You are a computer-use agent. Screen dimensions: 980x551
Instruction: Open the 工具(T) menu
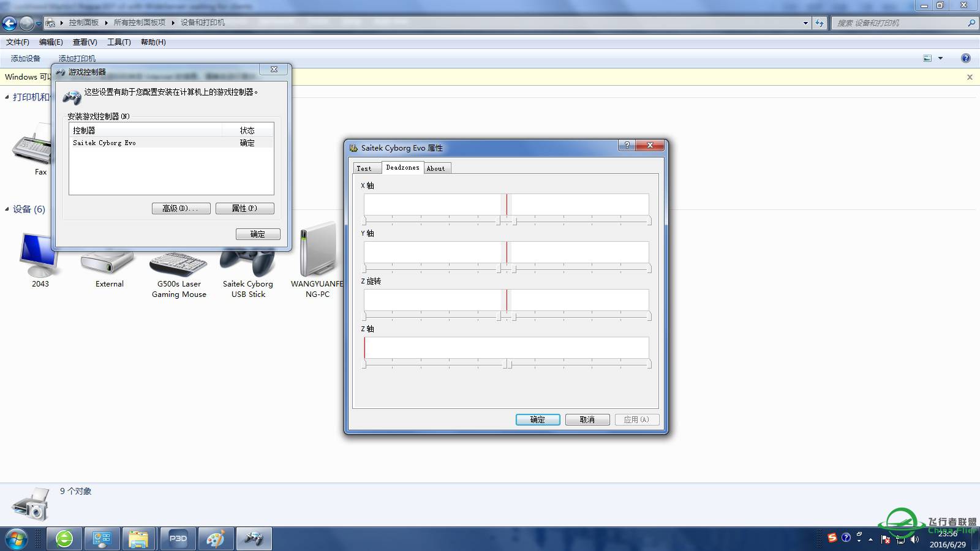[x=119, y=42]
